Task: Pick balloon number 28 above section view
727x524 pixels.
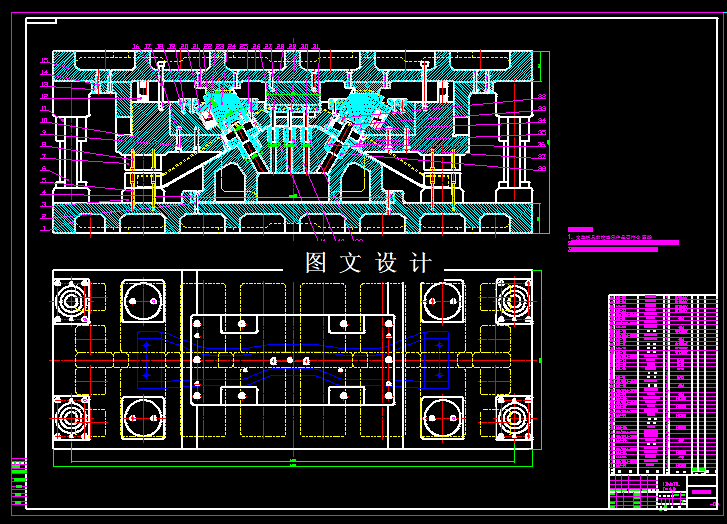Action: tap(281, 46)
